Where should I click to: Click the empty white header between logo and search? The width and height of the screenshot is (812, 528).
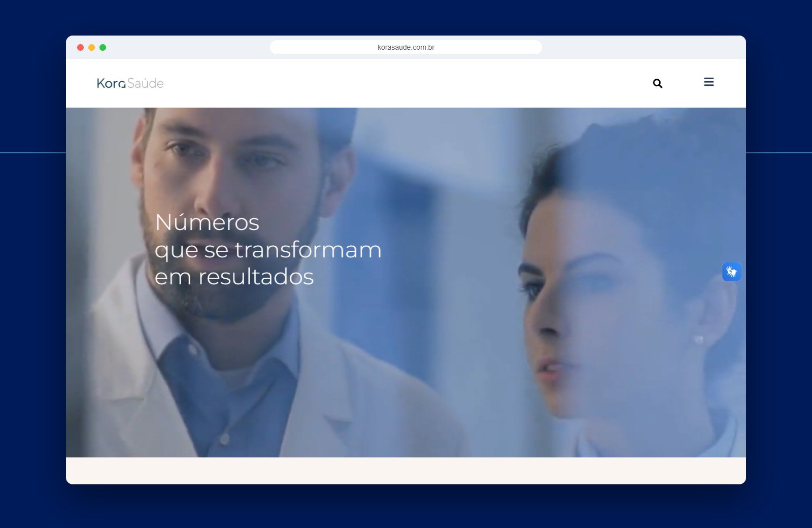click(406, 83)
